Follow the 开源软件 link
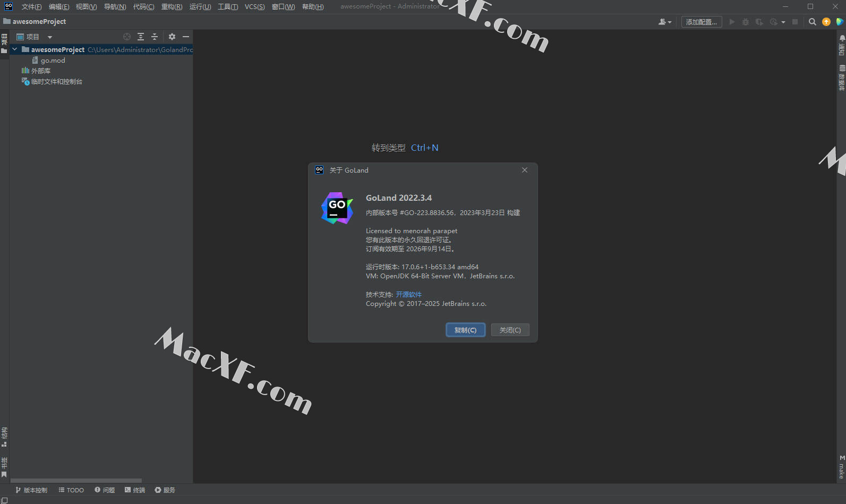The width and height of the screenshot is (846, 504). pyautogui.click(x=408, y=294)
